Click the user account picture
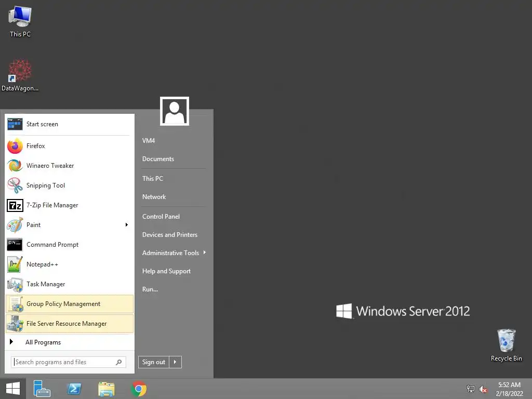Image resolution: width=532 pixels, height=399 pixels. (x=175, y=111)
